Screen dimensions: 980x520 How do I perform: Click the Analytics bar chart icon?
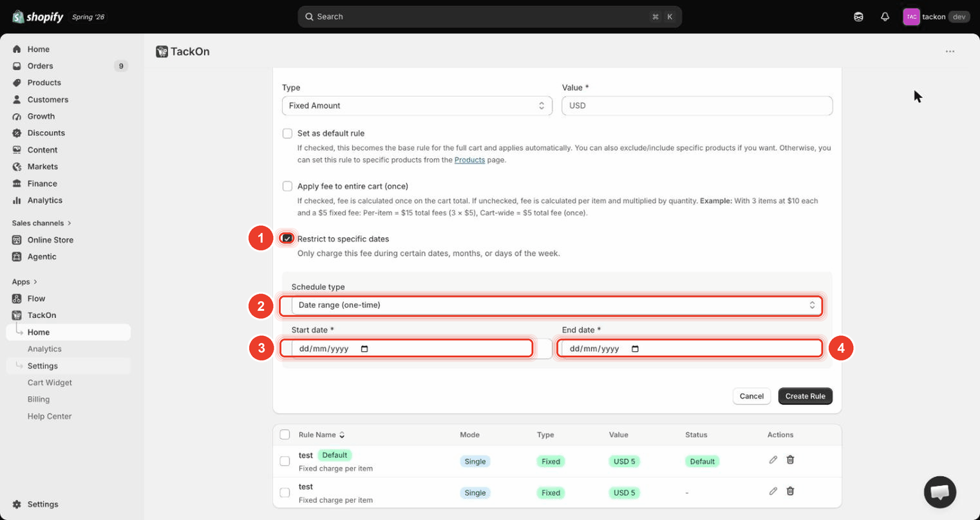click(17, 200)
